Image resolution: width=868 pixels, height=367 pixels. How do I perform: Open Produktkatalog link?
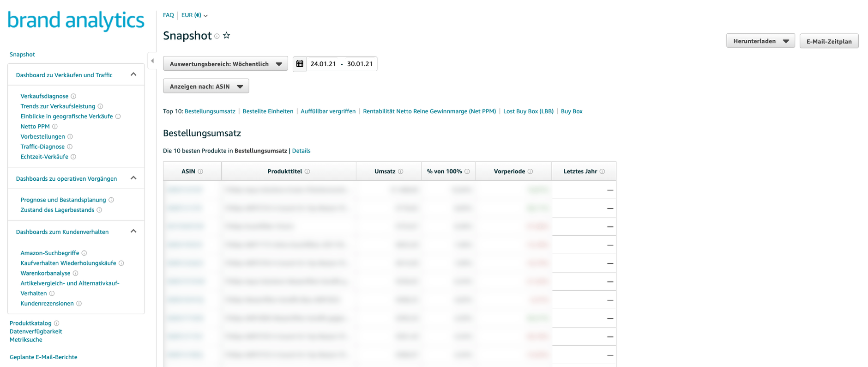[30, 324]
